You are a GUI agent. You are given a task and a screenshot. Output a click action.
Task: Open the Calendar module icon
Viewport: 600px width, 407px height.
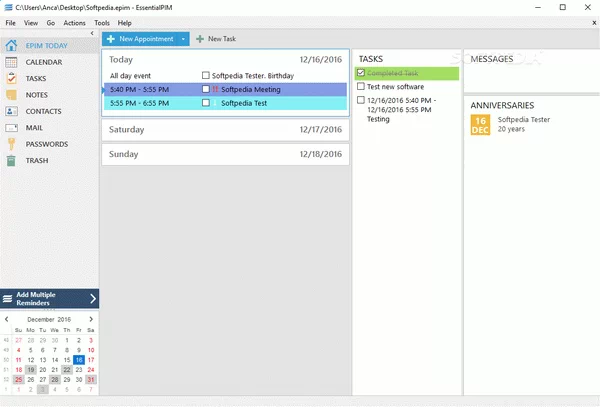click(x=11, y=62)
